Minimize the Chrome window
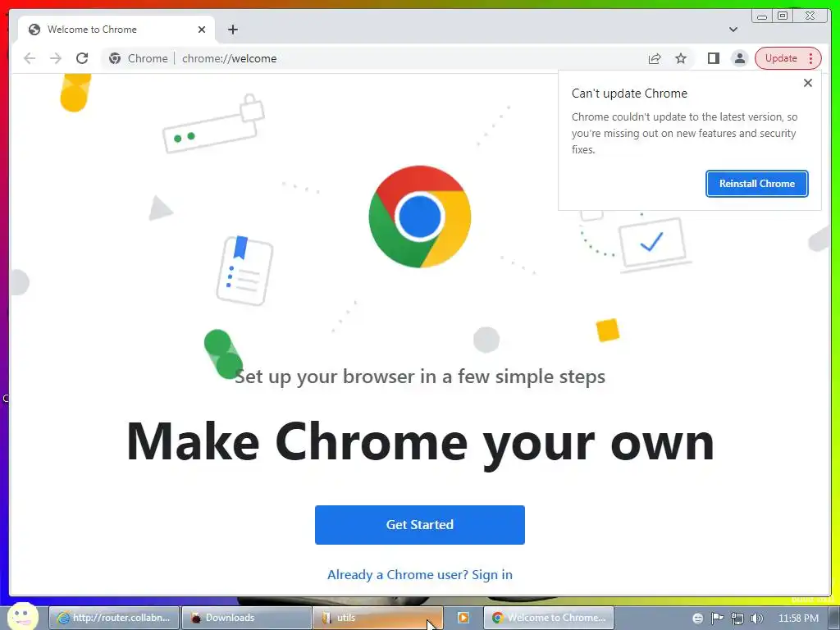The height and width of the screenshot is (630, 840). coord(762,16)
